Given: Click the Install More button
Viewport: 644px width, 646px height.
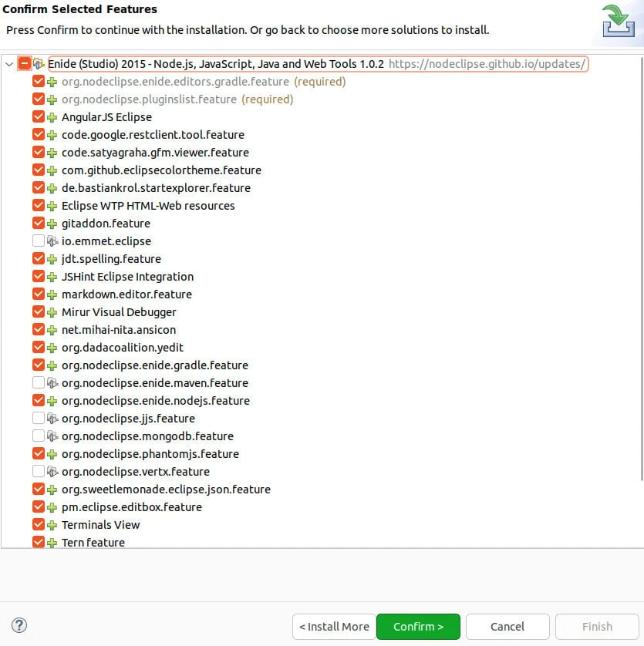Looking at the screenshot, I should click(x=333, y=627).
